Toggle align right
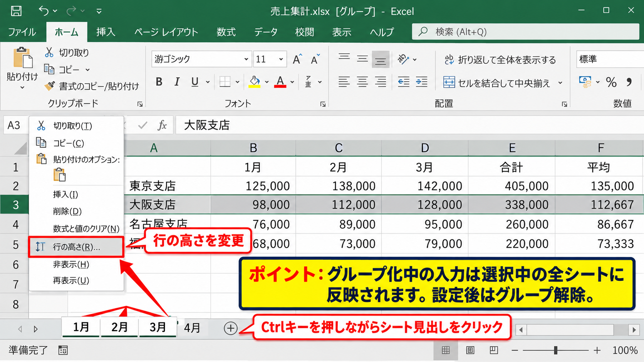Viewport: 644px width, 362px height. click(381, 82)
